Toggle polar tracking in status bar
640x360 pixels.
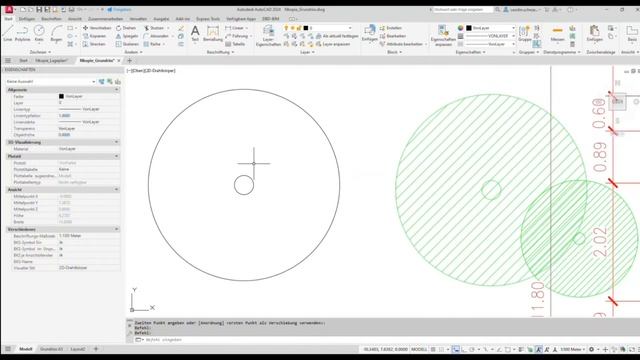(472, 349)
